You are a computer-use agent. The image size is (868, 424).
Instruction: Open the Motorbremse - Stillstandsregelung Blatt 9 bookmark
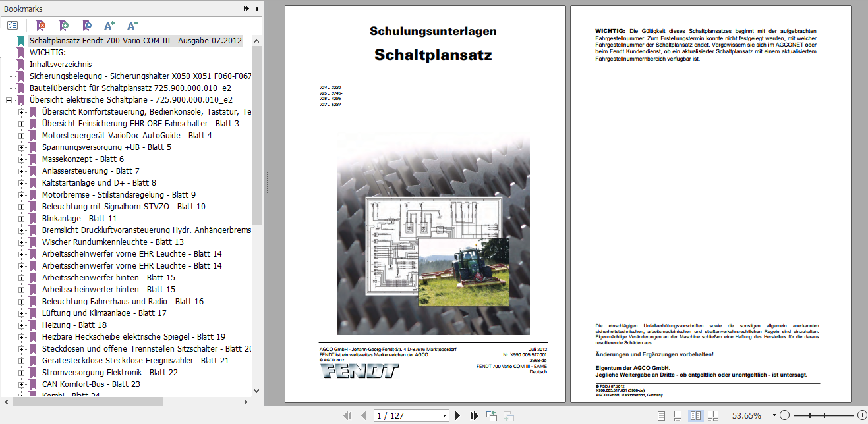119,195
